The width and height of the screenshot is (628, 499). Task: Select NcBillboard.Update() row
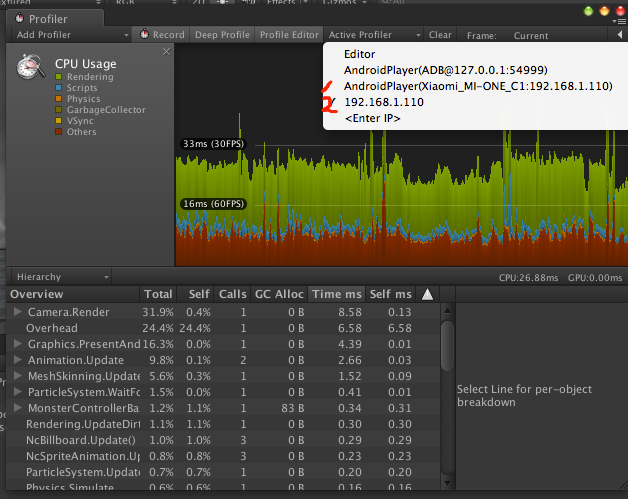click(223, 440)
